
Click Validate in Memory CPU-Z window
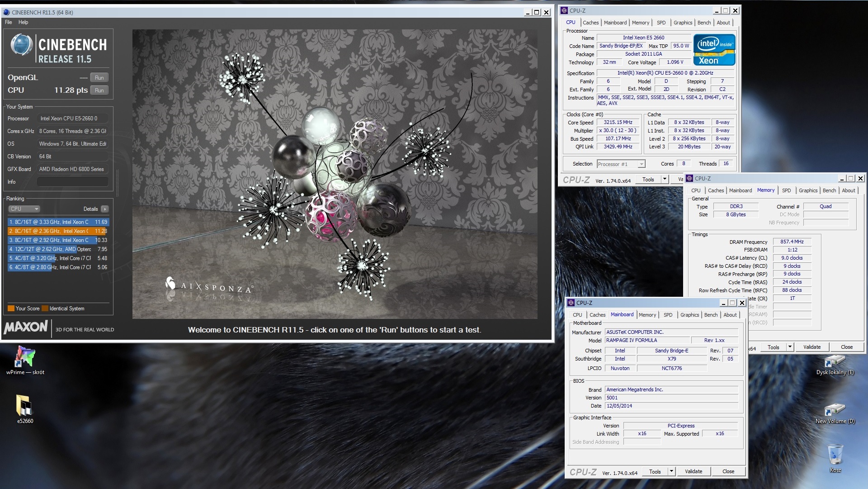(812, 347)
